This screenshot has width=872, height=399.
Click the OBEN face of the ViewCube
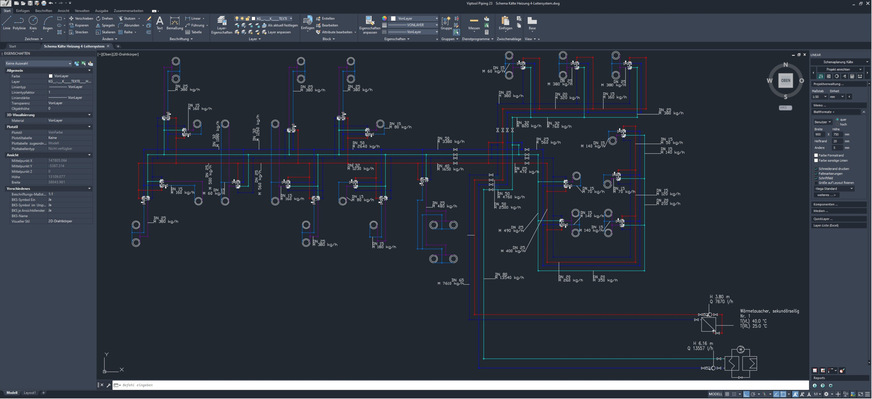pyautogui.click(x=785, y=81)
